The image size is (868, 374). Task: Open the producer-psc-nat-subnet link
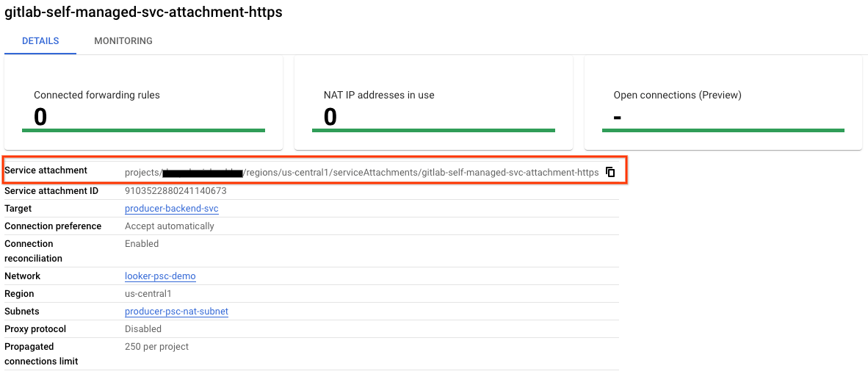coord(176,312)
